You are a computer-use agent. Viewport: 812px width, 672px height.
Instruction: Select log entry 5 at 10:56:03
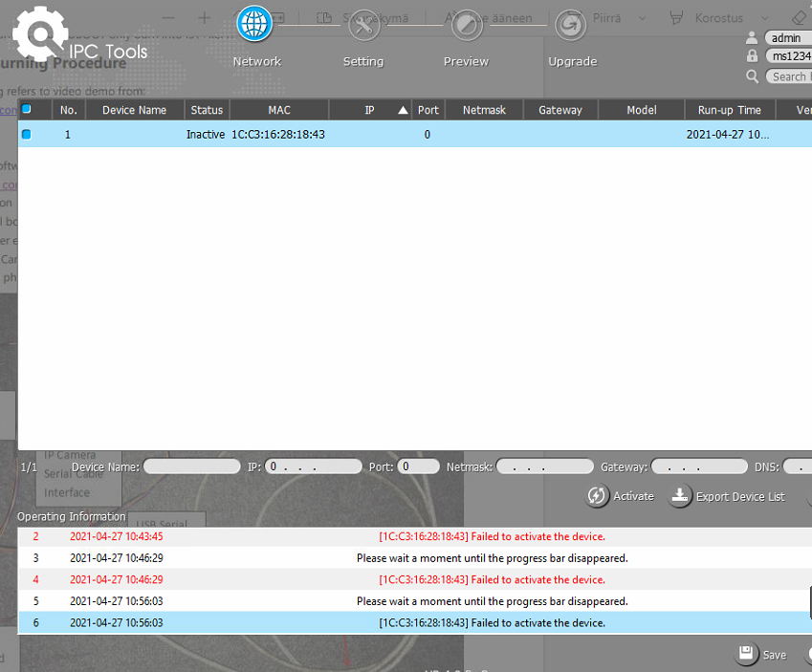(x=415, y=601)
